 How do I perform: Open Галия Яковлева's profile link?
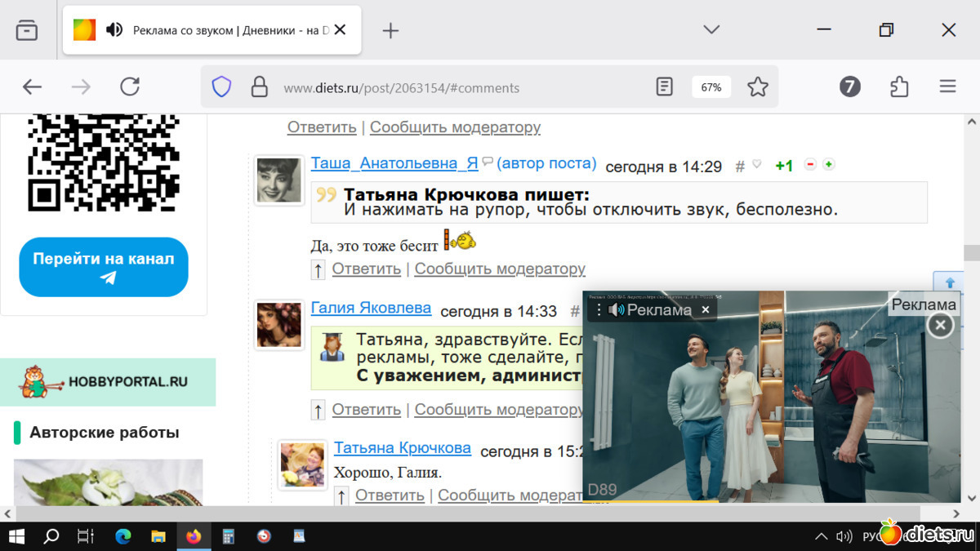[x=371, y=309]
